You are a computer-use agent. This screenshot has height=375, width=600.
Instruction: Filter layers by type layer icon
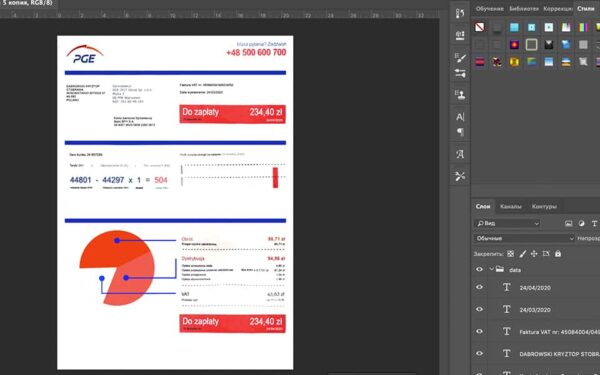pyautogui.click(x=594, y=223)
